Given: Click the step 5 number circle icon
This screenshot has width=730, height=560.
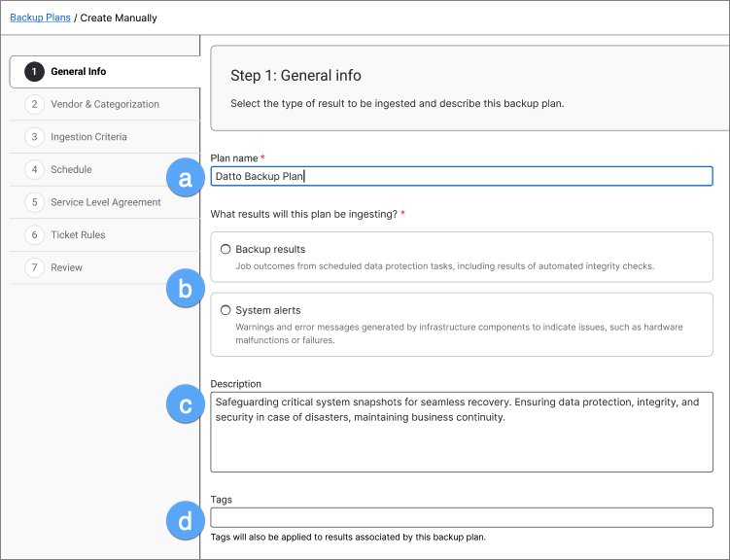Looking at the screenshot, I should 35,202.
